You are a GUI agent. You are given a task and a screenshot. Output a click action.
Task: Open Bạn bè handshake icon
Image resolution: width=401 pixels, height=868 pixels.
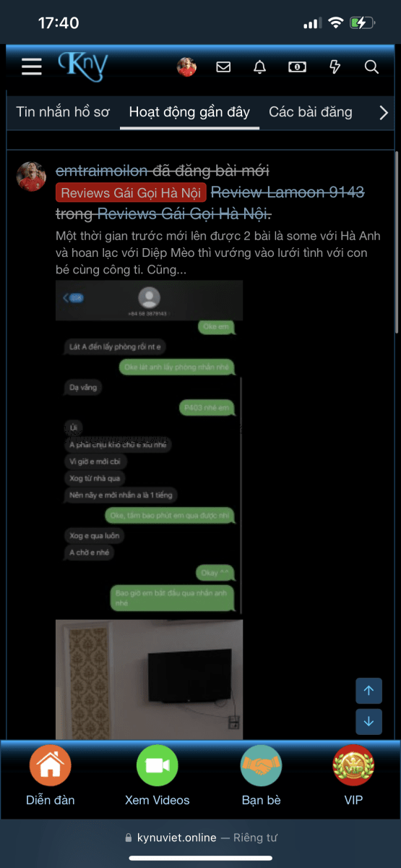[261, 765]
